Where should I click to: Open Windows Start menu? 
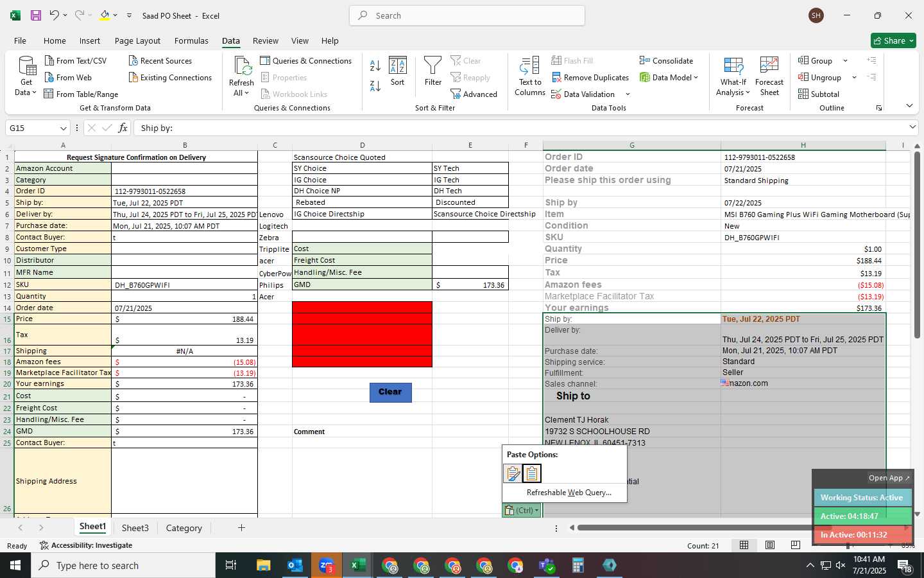15,565
